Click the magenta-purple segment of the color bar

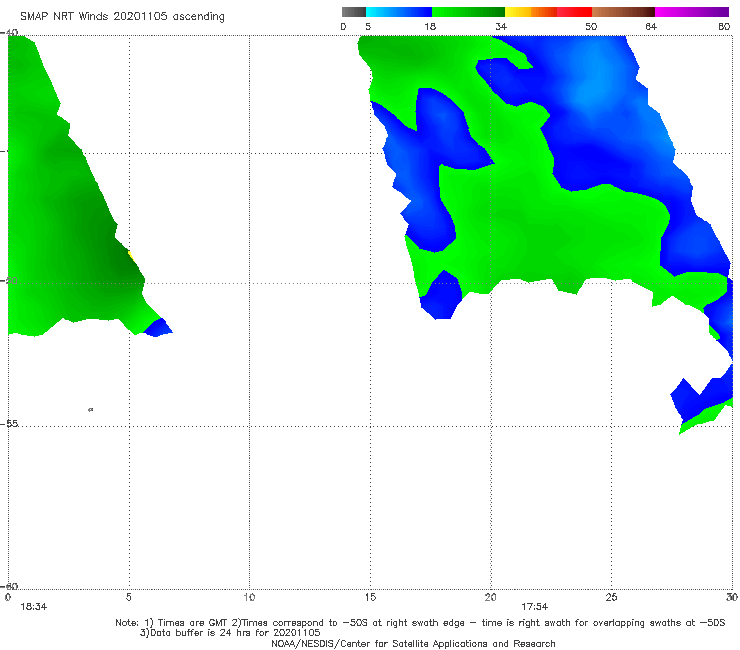coord(692,12)
